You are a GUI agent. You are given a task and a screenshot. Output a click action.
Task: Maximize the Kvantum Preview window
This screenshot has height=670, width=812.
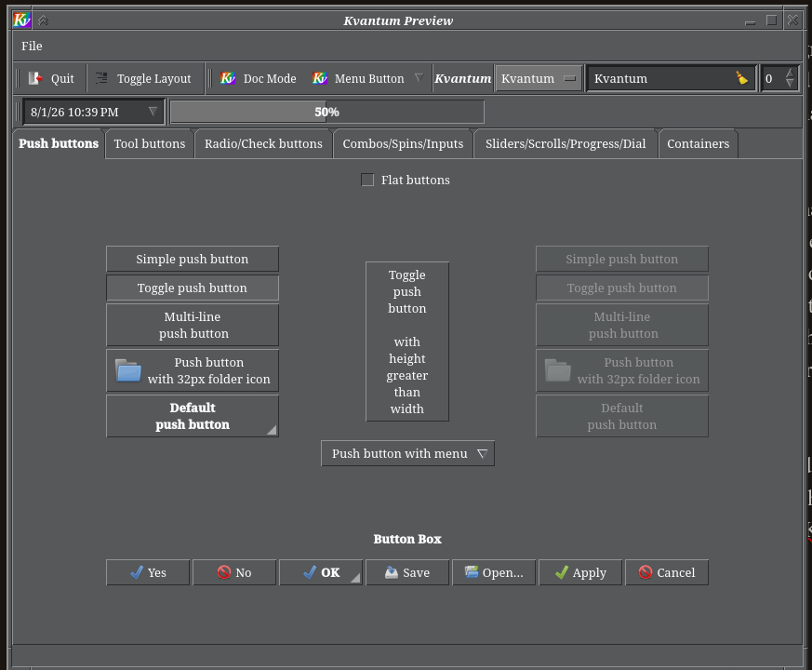point(772,20)
